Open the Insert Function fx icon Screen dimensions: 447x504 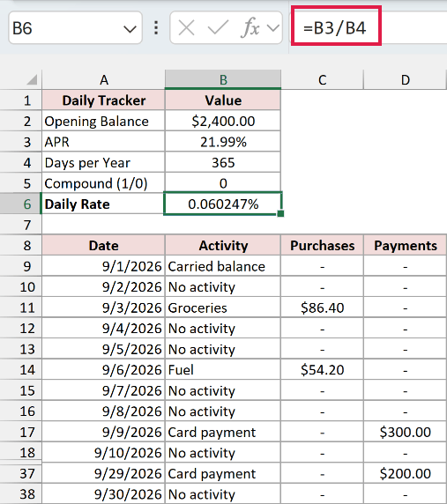point(250,27)
